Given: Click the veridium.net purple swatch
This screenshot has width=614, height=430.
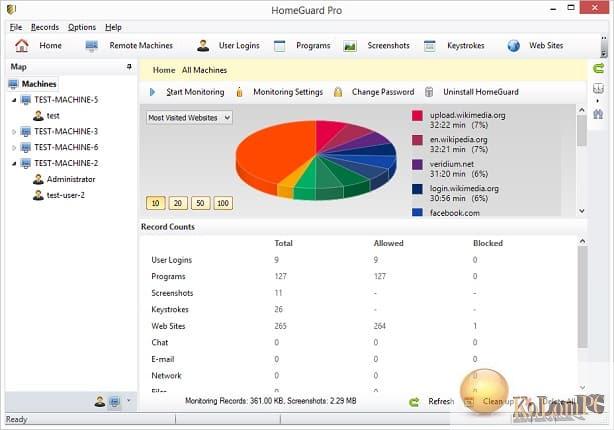Looking at the screenshot, I should pos(417,164).
